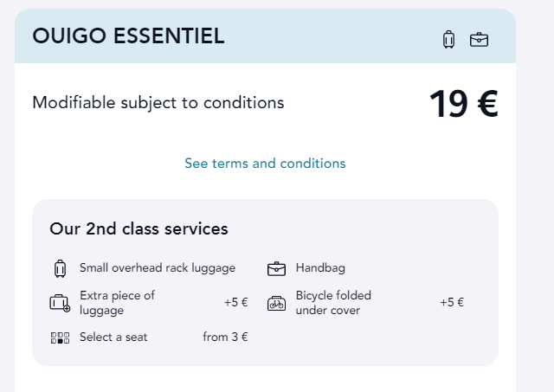Click the folded bicycle under cover icon
The height and width of the screenshot is (392, 554).
pyautogui.click(x=276, y=304)
